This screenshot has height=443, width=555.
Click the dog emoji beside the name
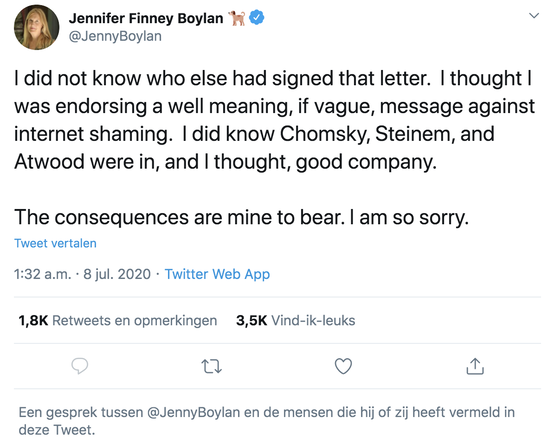(x=237, y=18)
